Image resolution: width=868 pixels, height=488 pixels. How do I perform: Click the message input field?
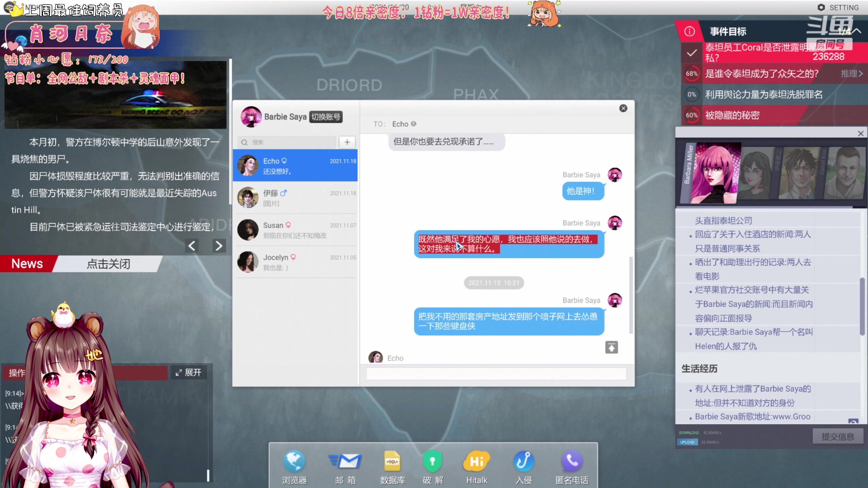click(496, 374)
